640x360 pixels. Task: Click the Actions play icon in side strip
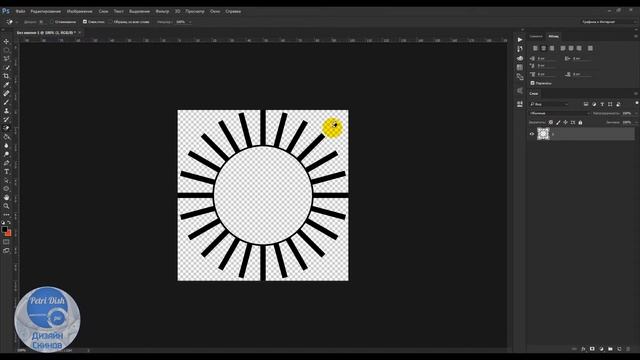coord(520,40)
